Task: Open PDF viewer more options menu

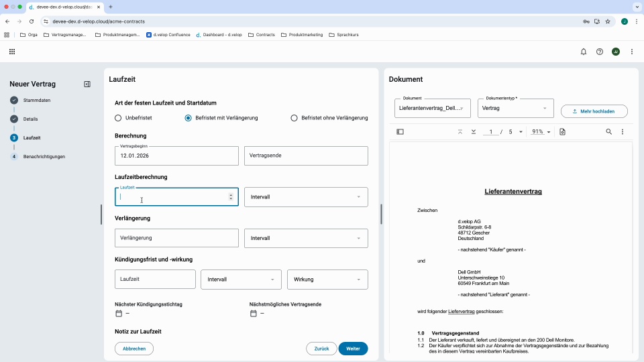Action: (623, 132)
